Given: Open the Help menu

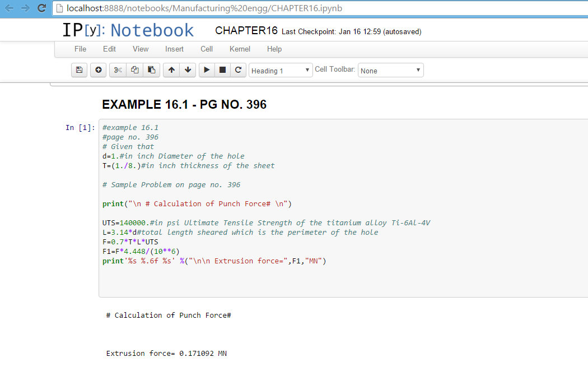Looking at the screenshot, I should pyautogui.click(x=274, y=49).
